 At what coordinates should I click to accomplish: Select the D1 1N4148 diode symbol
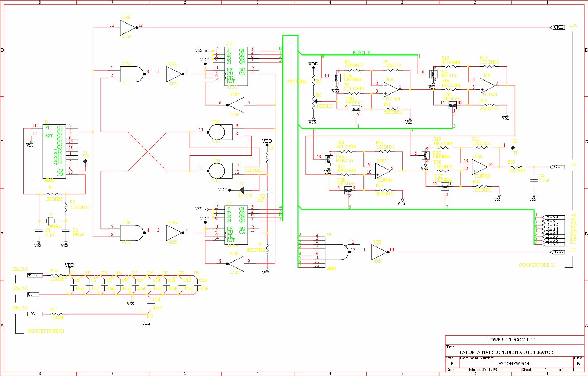241,190
